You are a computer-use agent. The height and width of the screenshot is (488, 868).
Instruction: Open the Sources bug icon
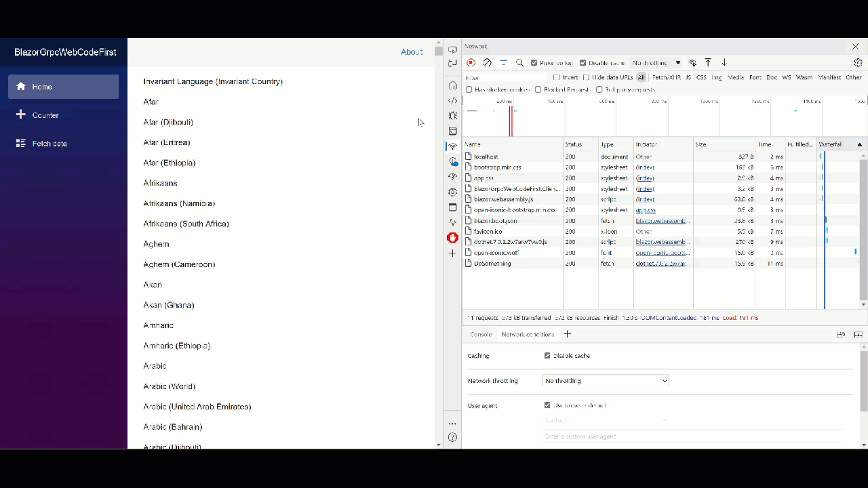452,115
